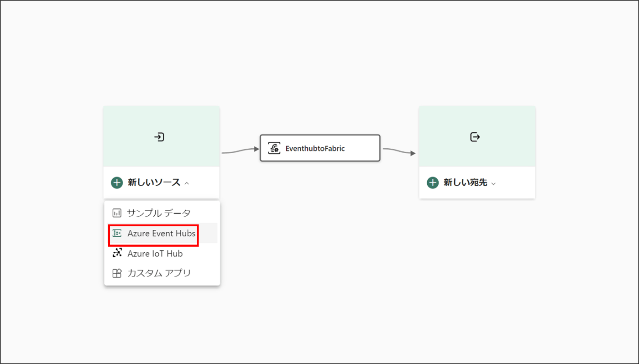Click the source input arrow icon
The image size is (639, 364).
pos(159,137)
